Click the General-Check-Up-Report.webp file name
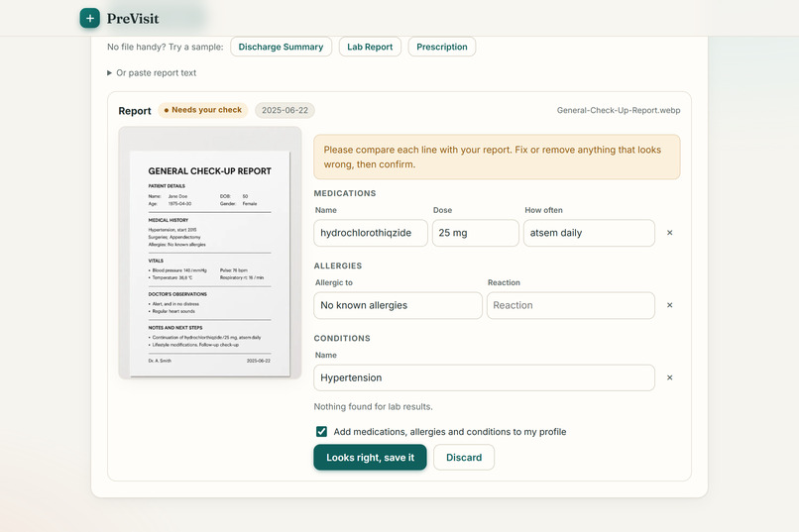This screenshot has width=799, height=532. pyautogui.click(x=619, y=111)
